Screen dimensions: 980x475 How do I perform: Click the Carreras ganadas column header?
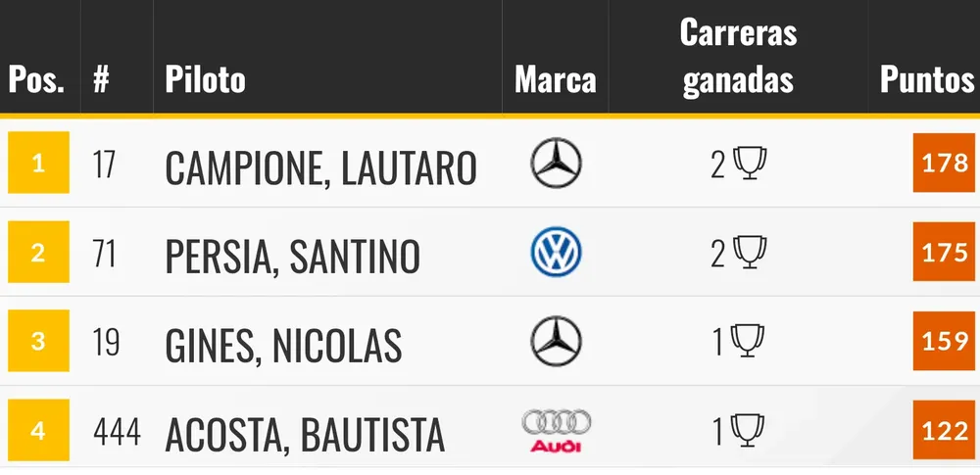[738, 57]
